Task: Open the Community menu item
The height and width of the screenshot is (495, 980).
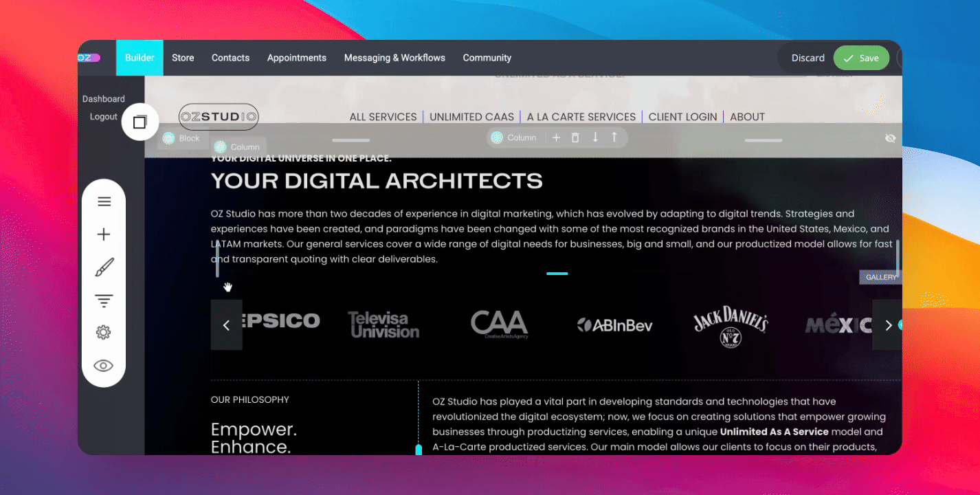Action: click(487, 58)
